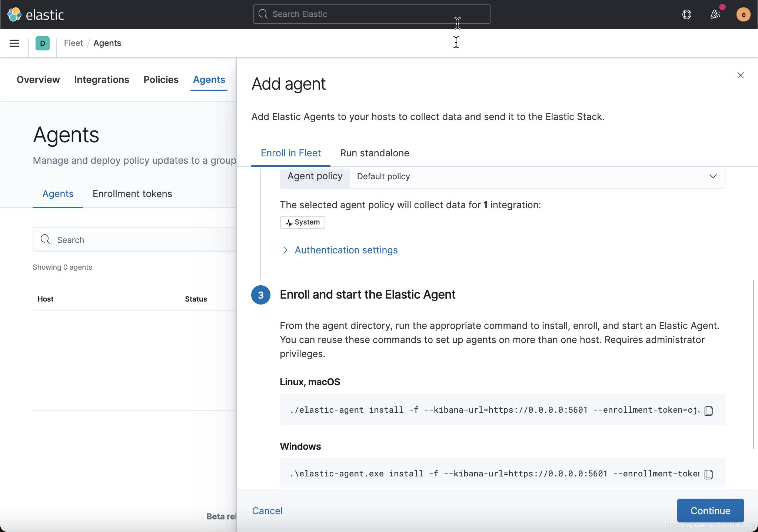The height and width of the screenshot is (532, 758).
Task: Close the Add agent flyout
Action: (740, 76)
